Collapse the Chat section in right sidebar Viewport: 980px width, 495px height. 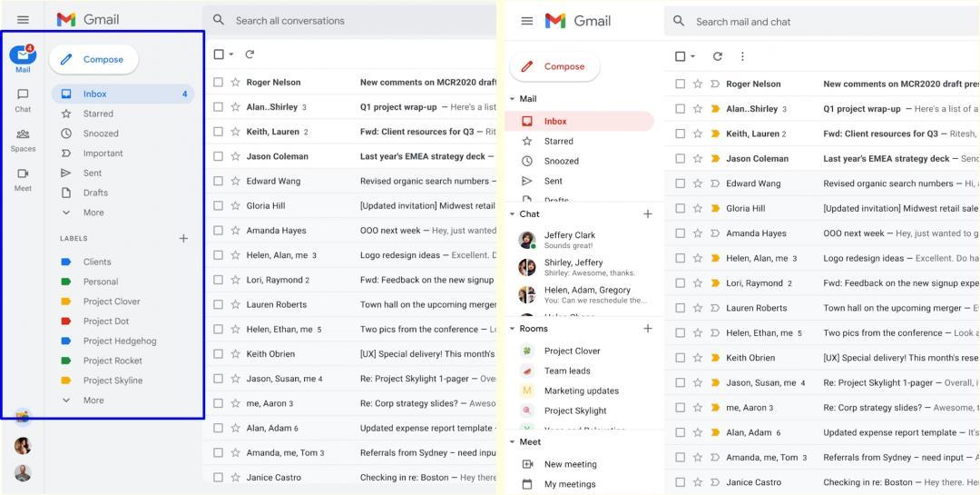click(513, 214)
